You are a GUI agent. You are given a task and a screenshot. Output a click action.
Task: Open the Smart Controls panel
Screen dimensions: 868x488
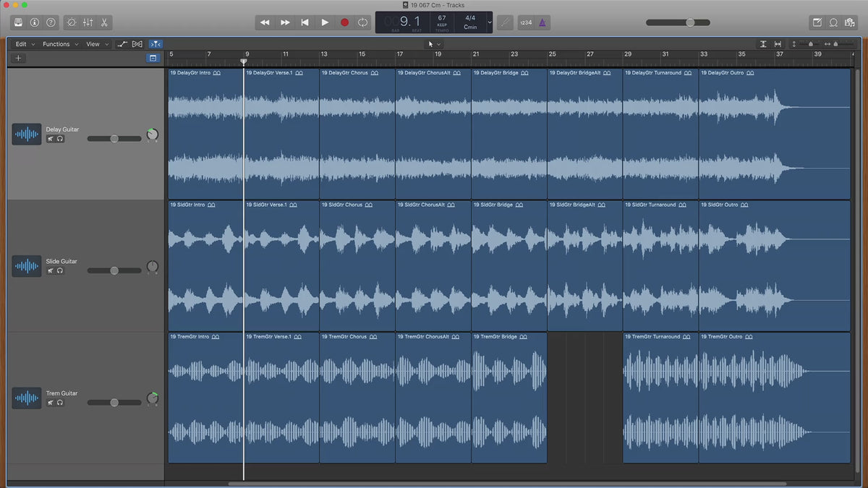(x=71, y=22)
